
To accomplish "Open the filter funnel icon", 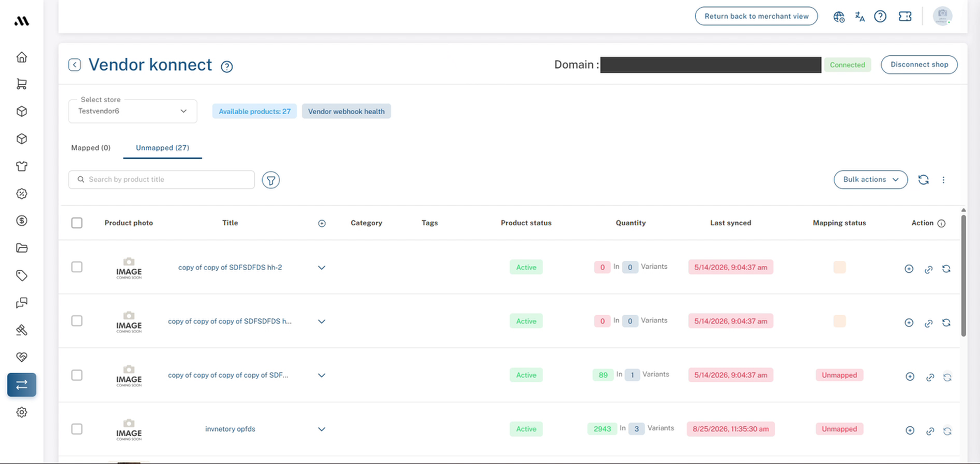I will click(271, 180).
